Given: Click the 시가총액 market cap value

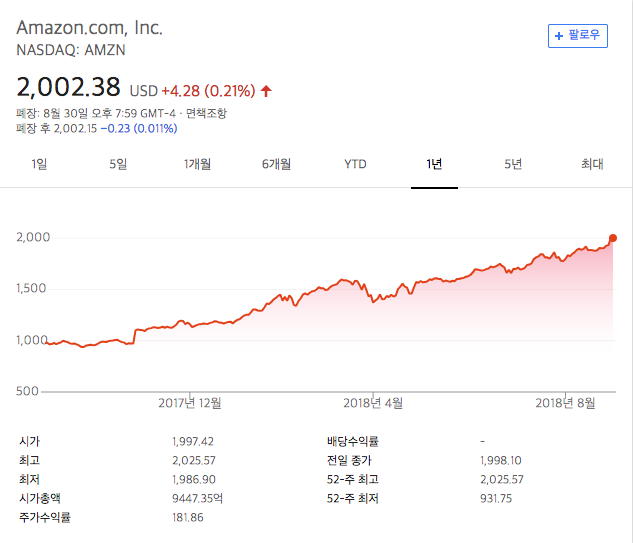Looking at the screenshot, I should coord(197,498).
